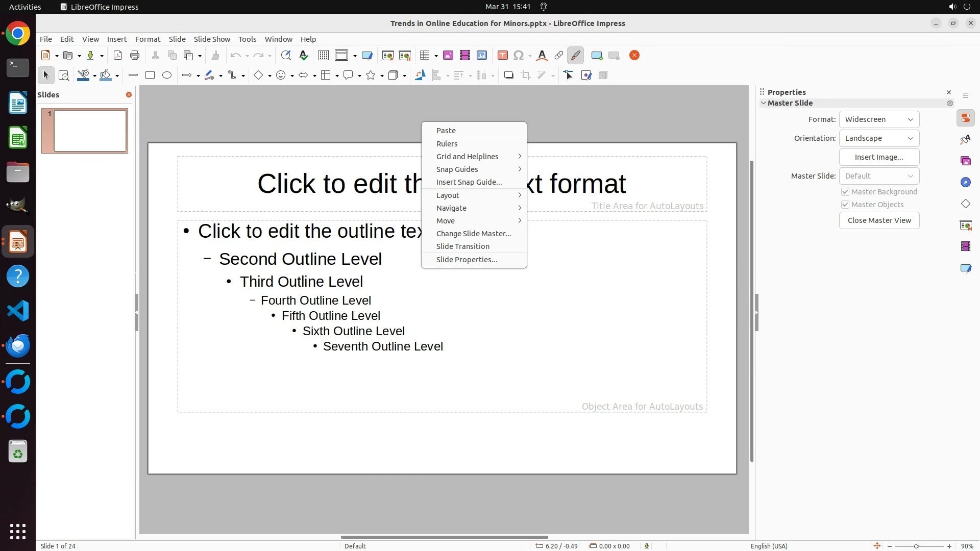
Task: Click the Export as PDF icon
Action: pos(118,56)
